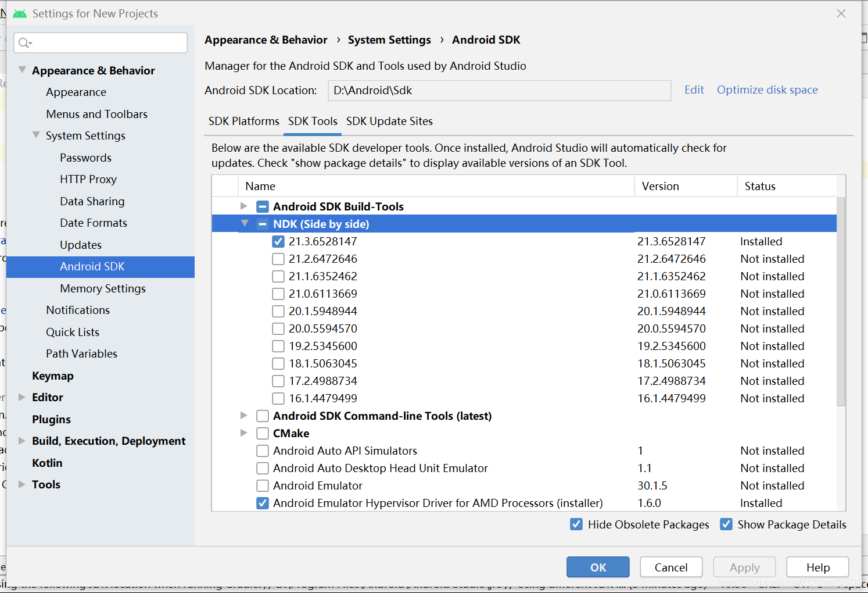This screenshot has width=868, height=593.
Task: Click the search magnifier icon in settings
Action: [24, 43]
